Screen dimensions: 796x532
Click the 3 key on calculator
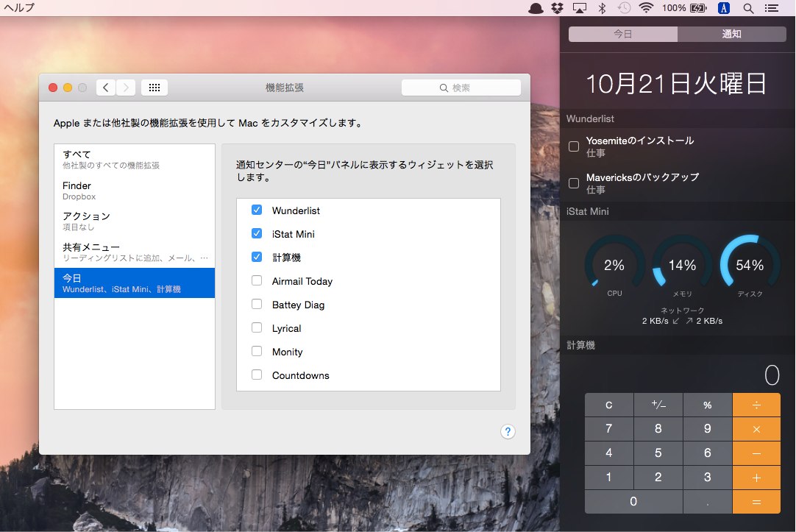tap(707, 477)
